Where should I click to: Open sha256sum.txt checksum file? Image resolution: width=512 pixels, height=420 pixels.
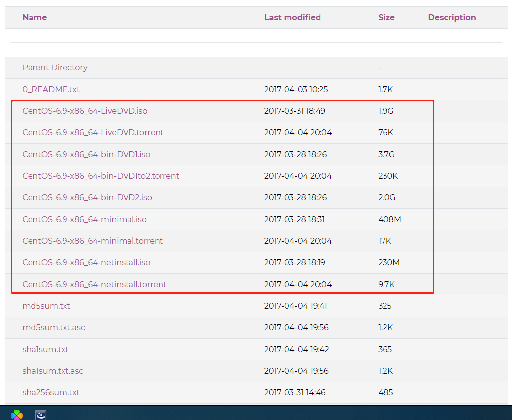pos(51,392)
